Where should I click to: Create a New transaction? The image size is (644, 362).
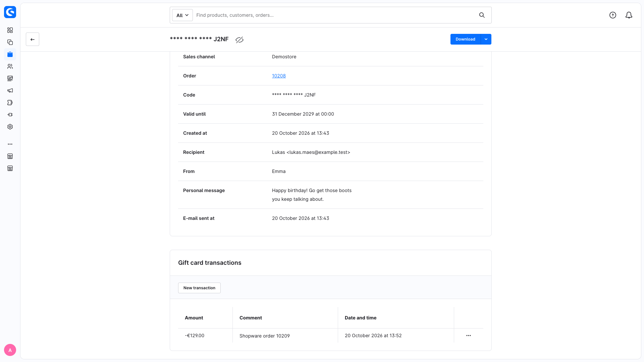pyautogui.click(x=199, y=288)
